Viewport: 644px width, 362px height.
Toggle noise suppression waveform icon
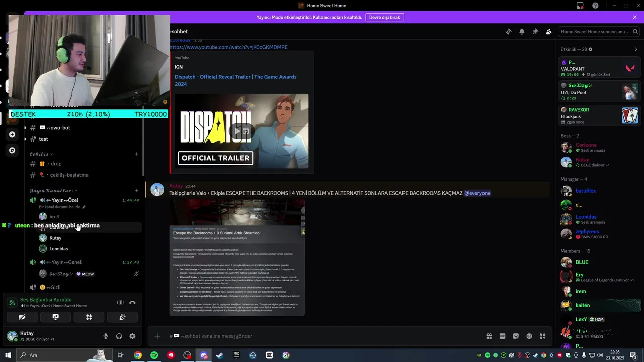[120, 302]
